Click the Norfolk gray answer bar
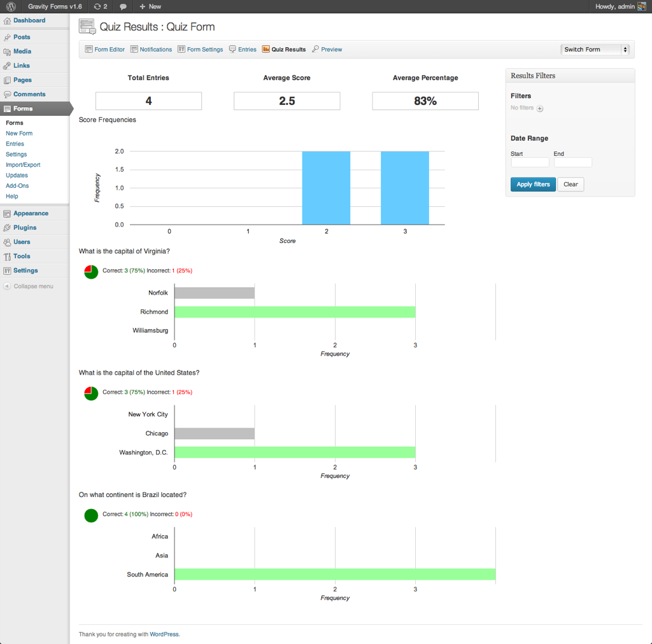Viewport: 652px width, 644px height. tap(215, 293)
